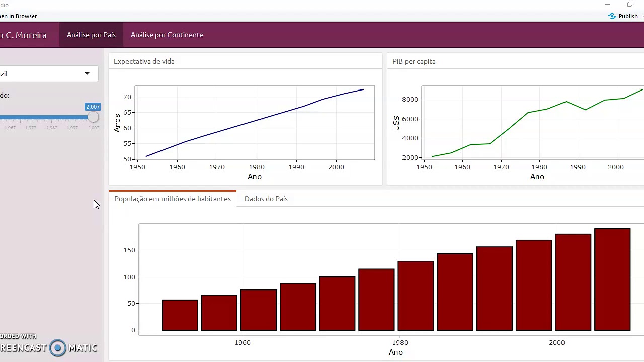This screenshot has width=644, height=362.
Task: Click the '1980' tick on population chart
Action: [400, 342]
